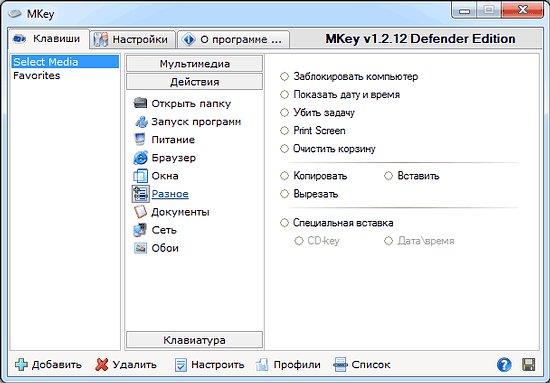Minimize the MKey window

tap(464, 10)
